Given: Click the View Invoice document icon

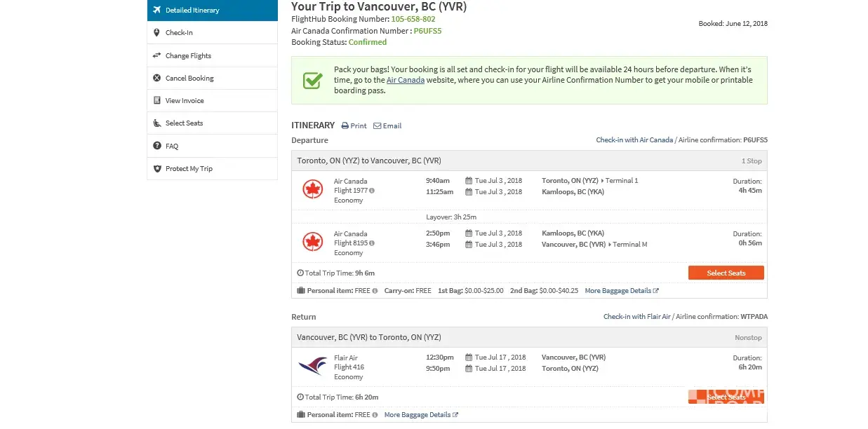Looking at the screenshot, I should click(157, 100).
